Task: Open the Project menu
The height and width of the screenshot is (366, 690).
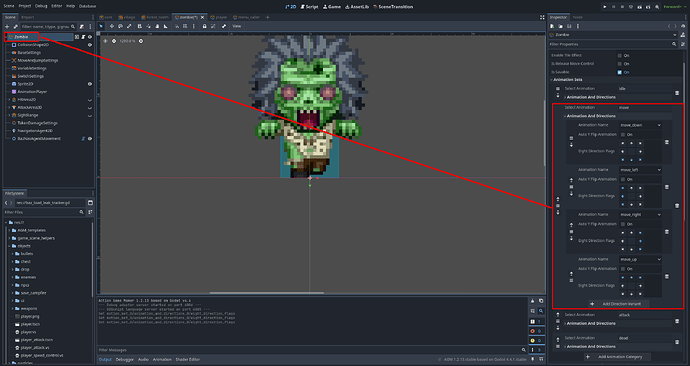Action: point(25,6)
